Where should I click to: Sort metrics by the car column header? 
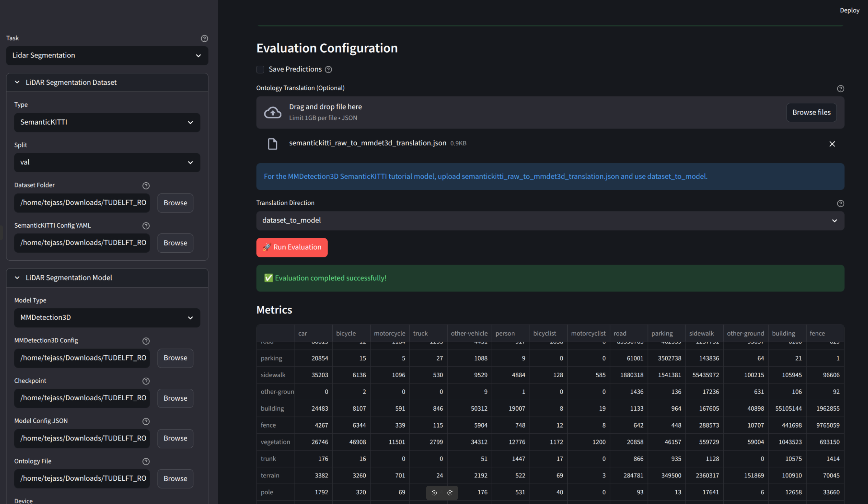pos(313,333)
